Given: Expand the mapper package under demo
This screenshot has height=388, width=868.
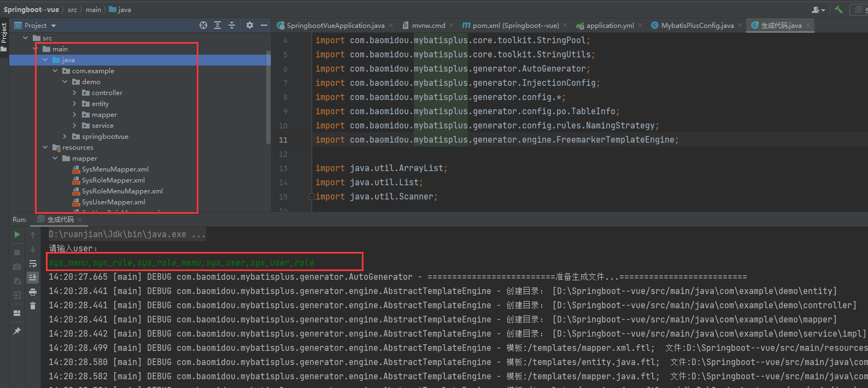Looking at the screenshot, I should [x=74, y=115].
